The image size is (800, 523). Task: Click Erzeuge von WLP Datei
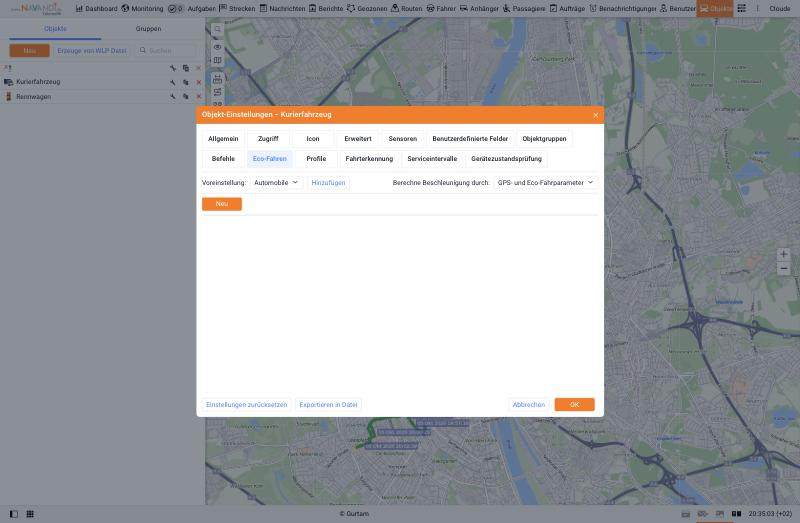[92, 51]
